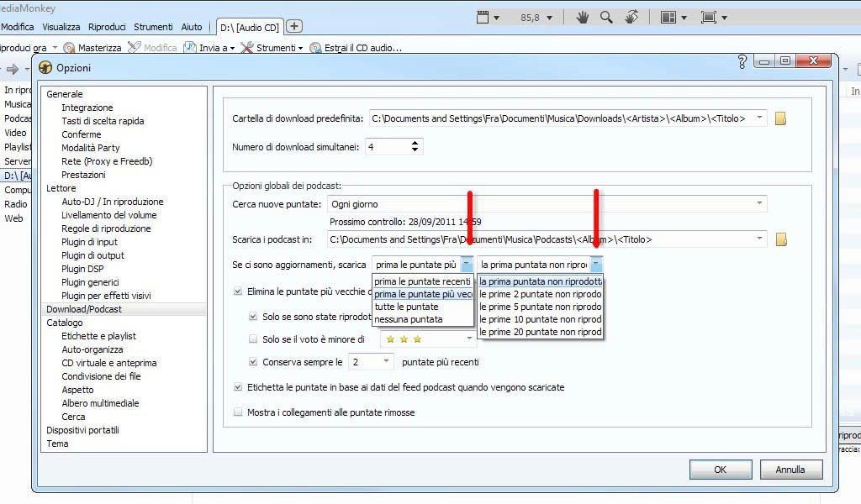Click the Numero di download simultanei field
The width and height of the screenshot is (861, 504).
tap(388, 146)
